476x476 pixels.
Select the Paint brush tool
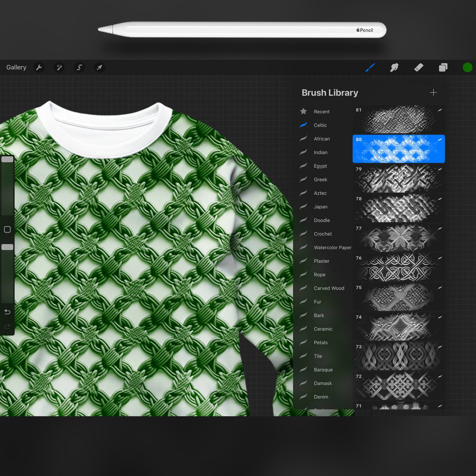point(370,67)
